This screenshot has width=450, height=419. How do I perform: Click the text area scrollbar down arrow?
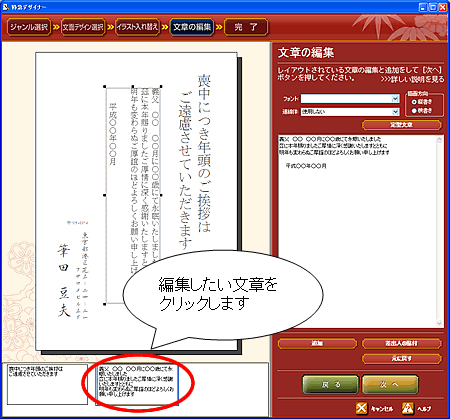[x=439, y=323]
